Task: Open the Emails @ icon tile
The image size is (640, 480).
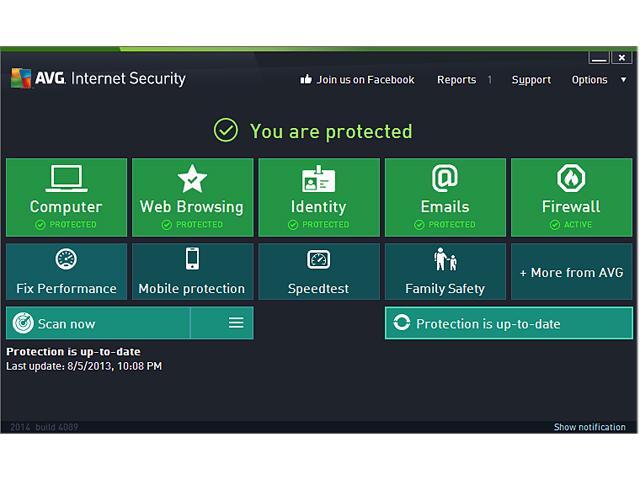Action: tap(445, 179)
